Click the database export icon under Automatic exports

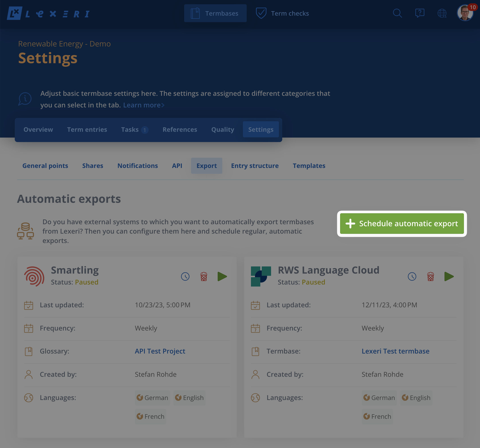(25, 231)
